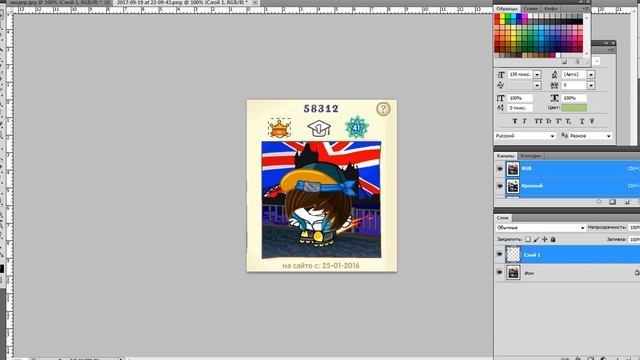Hide the Фон background layer
Viewport: 640px width, 360px height.
pos(500,272)
